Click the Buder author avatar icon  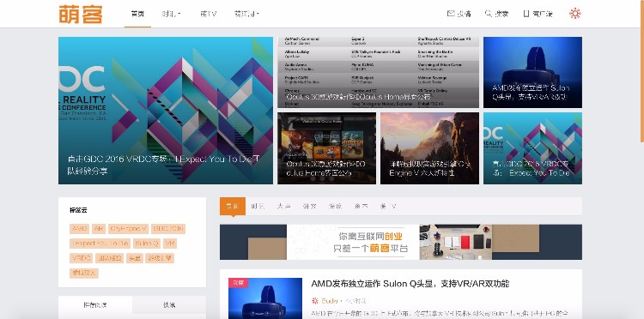pos(315,300)
